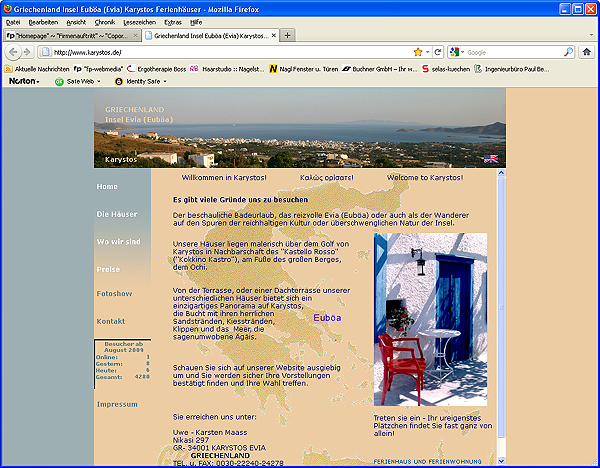Click the English flag language icon
Image resolution: width=600 pixels, height=468 pixels.
[x=491, y=158]
